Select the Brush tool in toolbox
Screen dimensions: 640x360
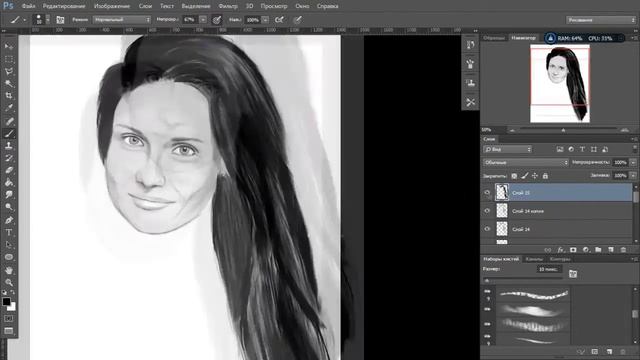coord(9,133)
